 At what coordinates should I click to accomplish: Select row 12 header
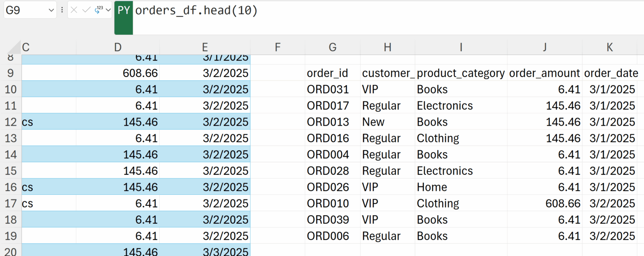10,122
